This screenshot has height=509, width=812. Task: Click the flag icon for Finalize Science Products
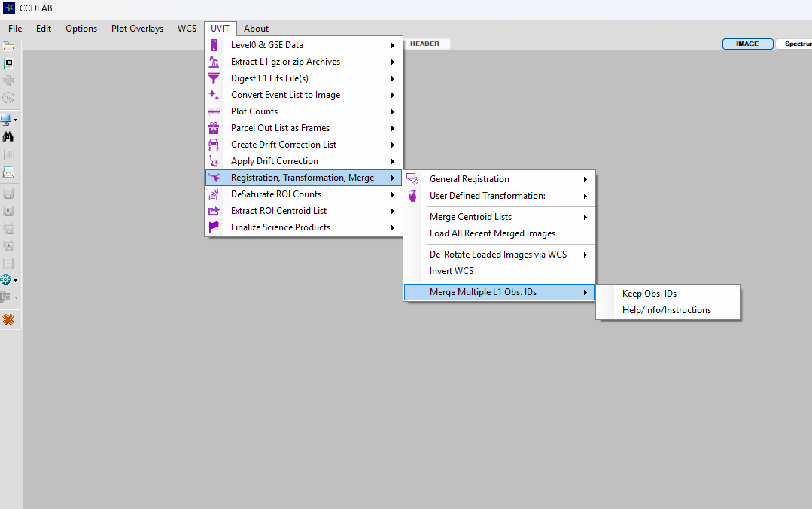pos(214,227)
